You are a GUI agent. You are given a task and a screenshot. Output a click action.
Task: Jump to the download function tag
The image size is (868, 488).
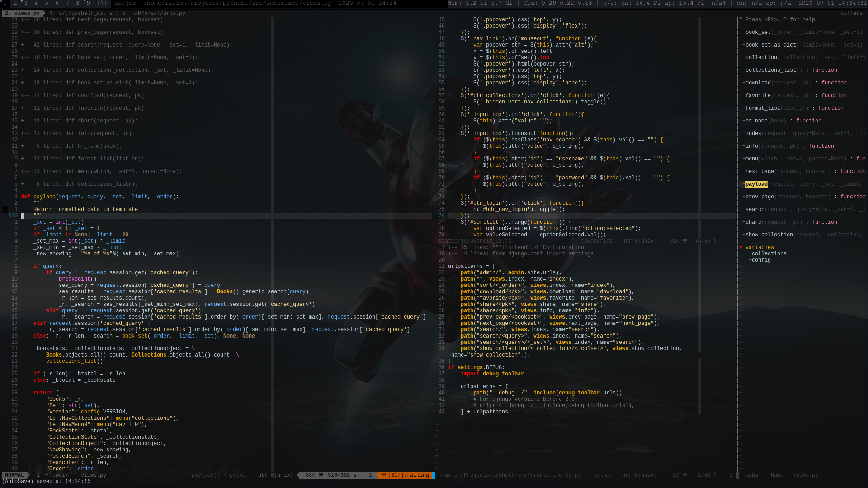758,83
